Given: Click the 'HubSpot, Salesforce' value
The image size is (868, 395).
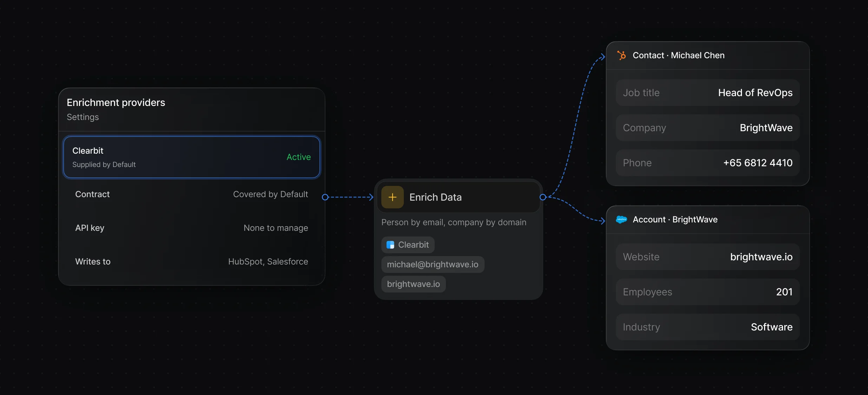Looking at the screenshot, I should pos(268,262).
